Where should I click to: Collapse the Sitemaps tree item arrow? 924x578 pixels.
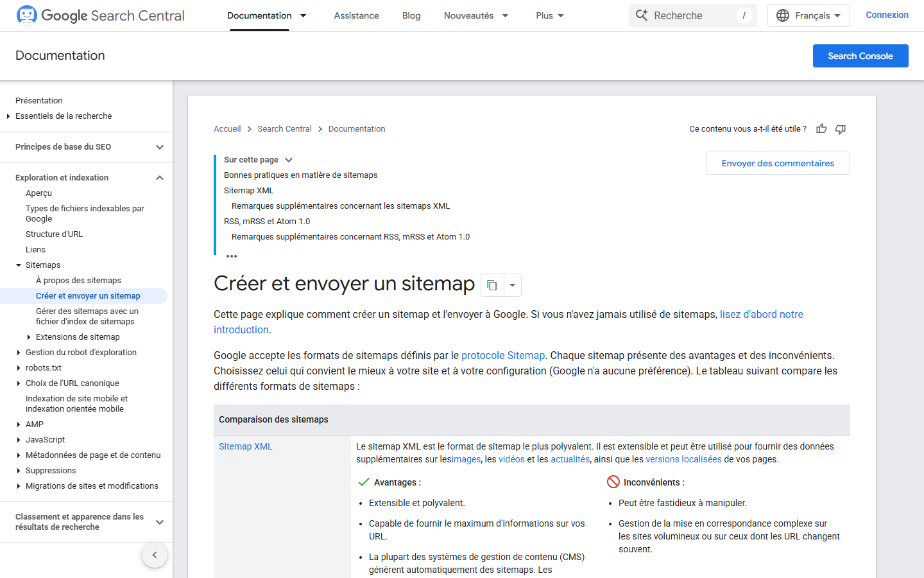(x=19, y=265)
